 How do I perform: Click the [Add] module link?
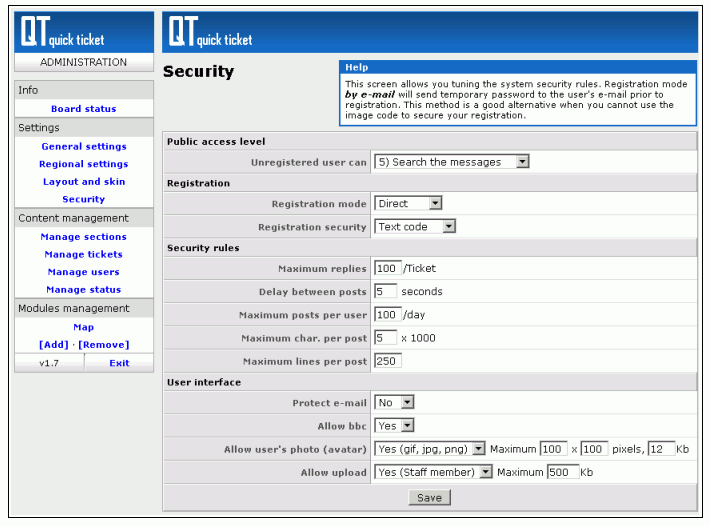pyautogui.click(x=53, y=344)
